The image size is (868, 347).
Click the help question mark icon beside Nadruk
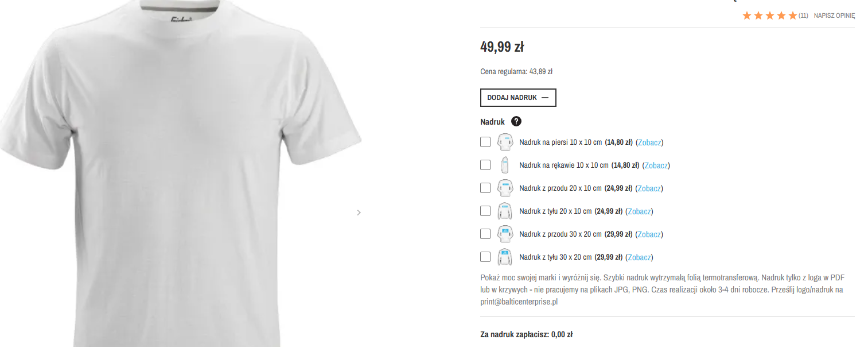click(x=516, y=122)
